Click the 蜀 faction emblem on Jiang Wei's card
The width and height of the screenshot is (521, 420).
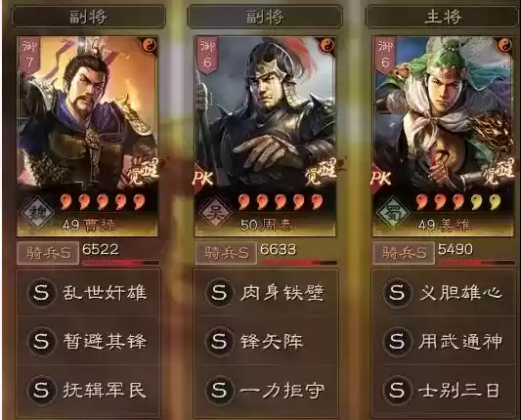click(x=393, y=212)
